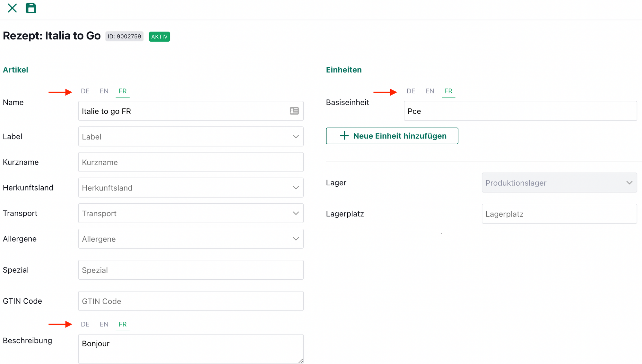Open the Label dropdown
Screen dimensions: 642x364
191,137
